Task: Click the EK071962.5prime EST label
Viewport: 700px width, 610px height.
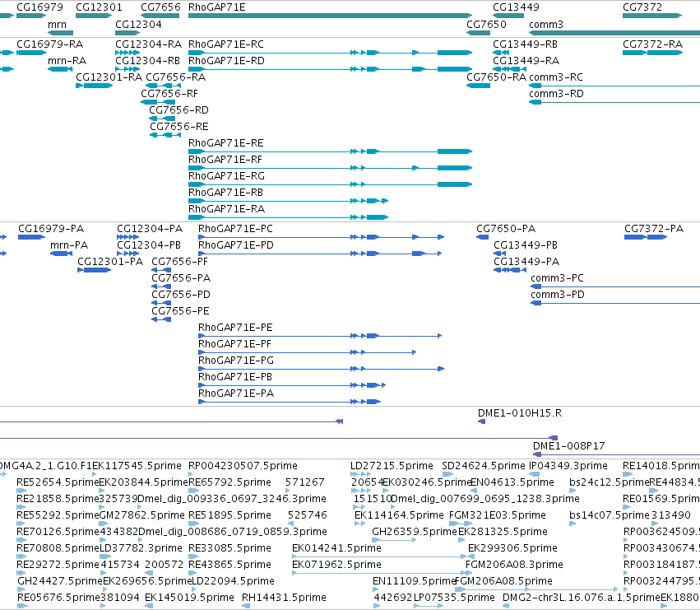Action: (336, 565)
